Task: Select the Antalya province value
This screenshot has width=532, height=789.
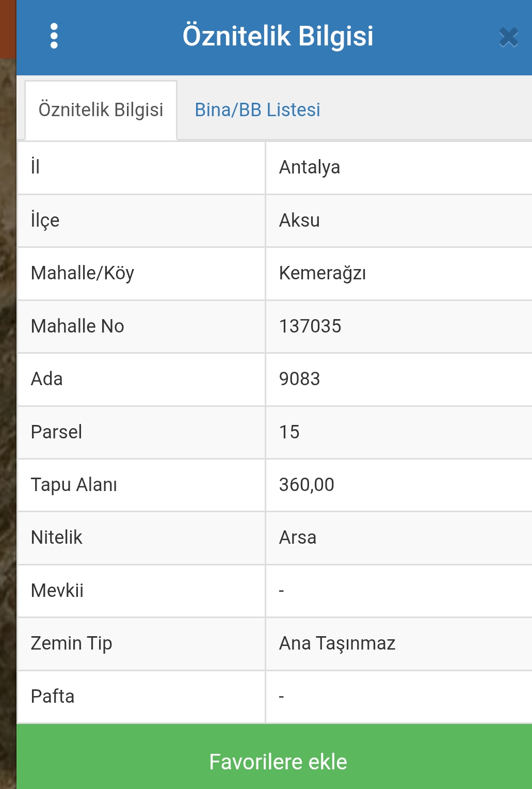Action: (310, 167)
